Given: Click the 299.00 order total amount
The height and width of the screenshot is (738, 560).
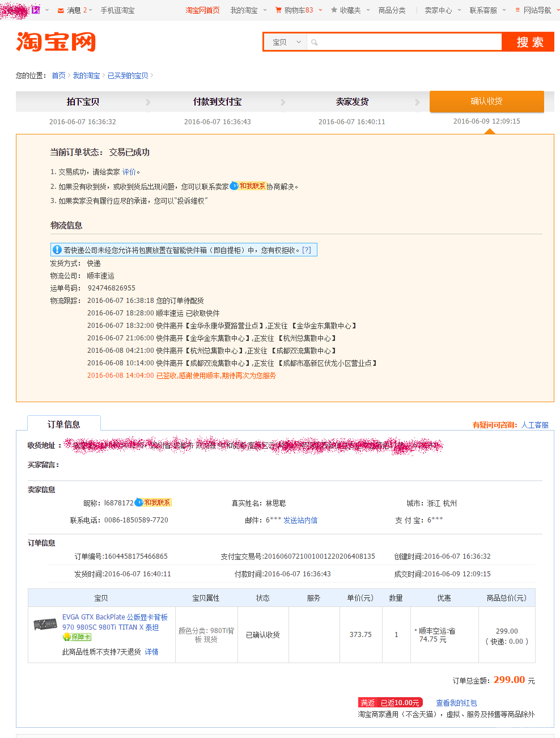Looking at the screenshot, I should 509,680.
